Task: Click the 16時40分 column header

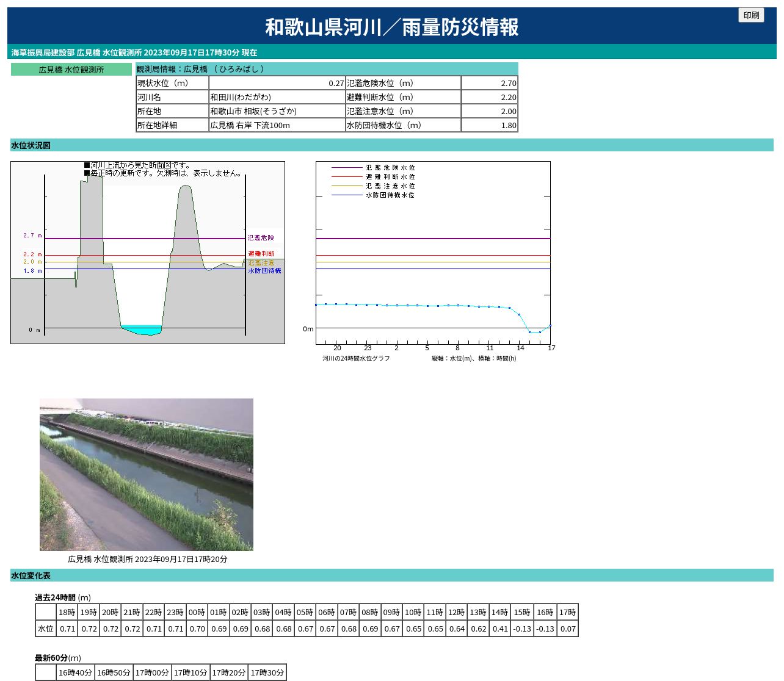Action: (76, 672)
